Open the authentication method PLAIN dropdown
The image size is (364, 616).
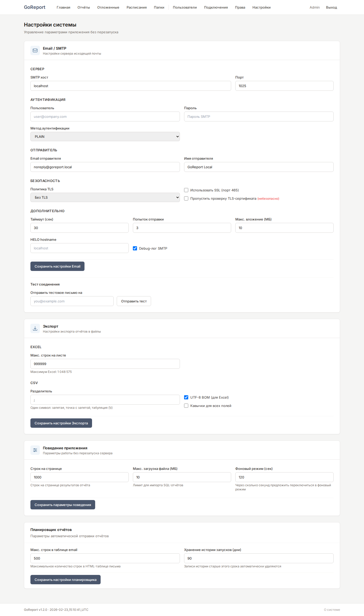105,137
